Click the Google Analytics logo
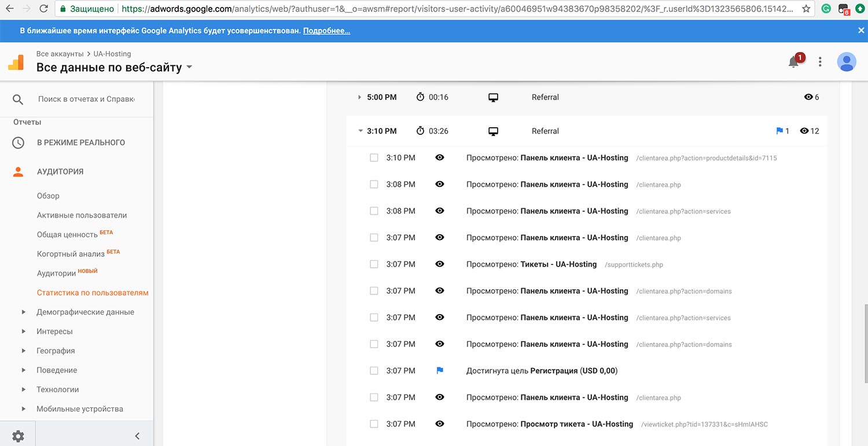Viewport: 868px width, 446px height. [x=16, y=62]
